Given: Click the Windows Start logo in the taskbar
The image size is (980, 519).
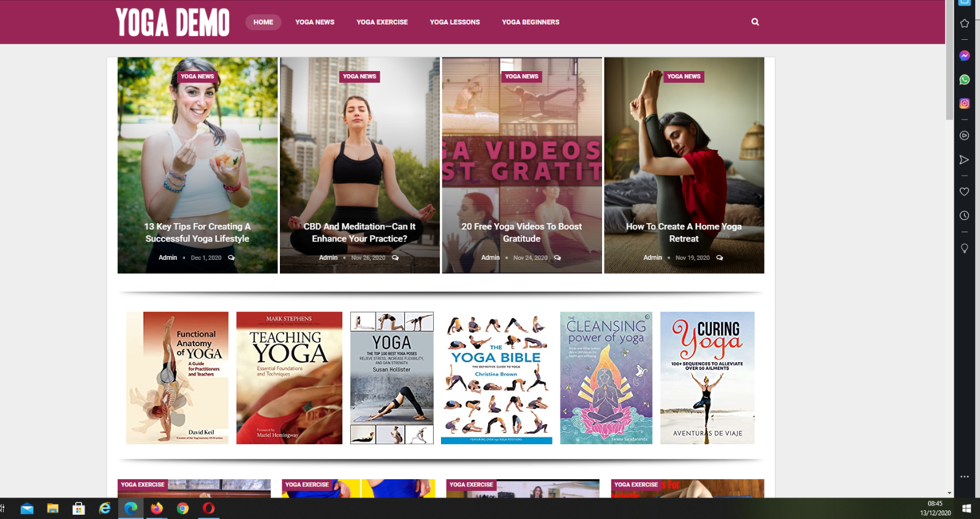Looking at the screenshot, I should point(967,509).
